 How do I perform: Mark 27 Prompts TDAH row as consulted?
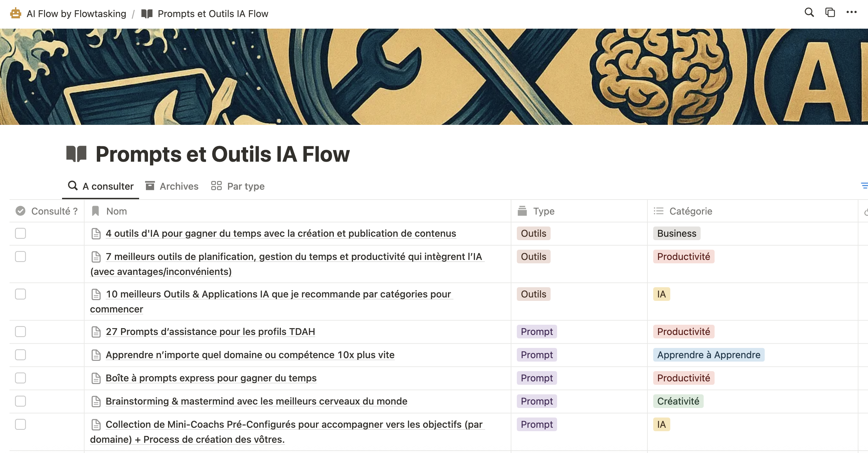click(20, 332)
